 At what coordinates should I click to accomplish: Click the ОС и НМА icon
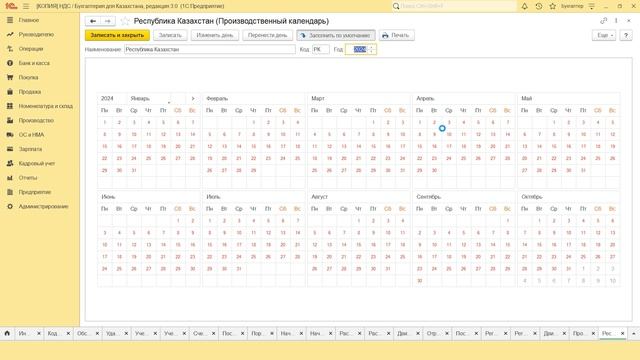click(10, 135)
